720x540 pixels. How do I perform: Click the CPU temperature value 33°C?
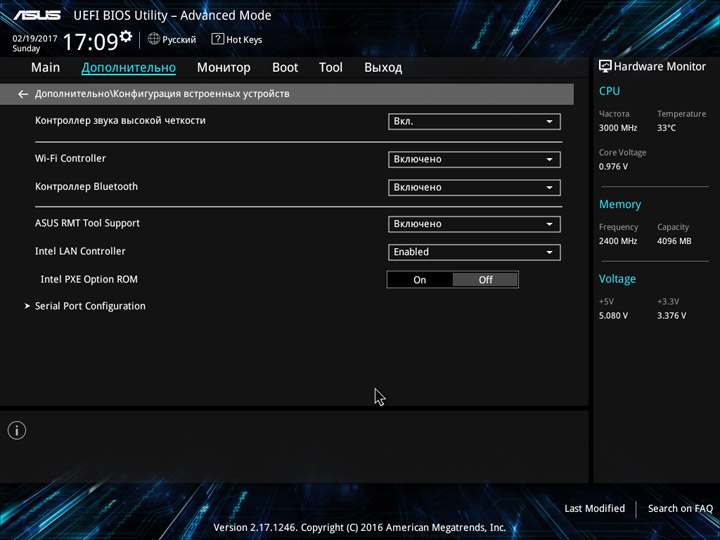point(666,128)
